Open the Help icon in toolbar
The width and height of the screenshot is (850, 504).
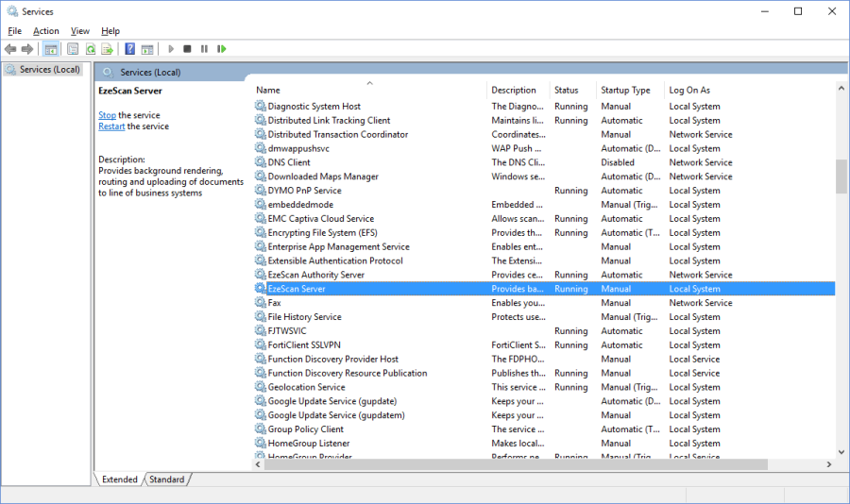point(130,49)
